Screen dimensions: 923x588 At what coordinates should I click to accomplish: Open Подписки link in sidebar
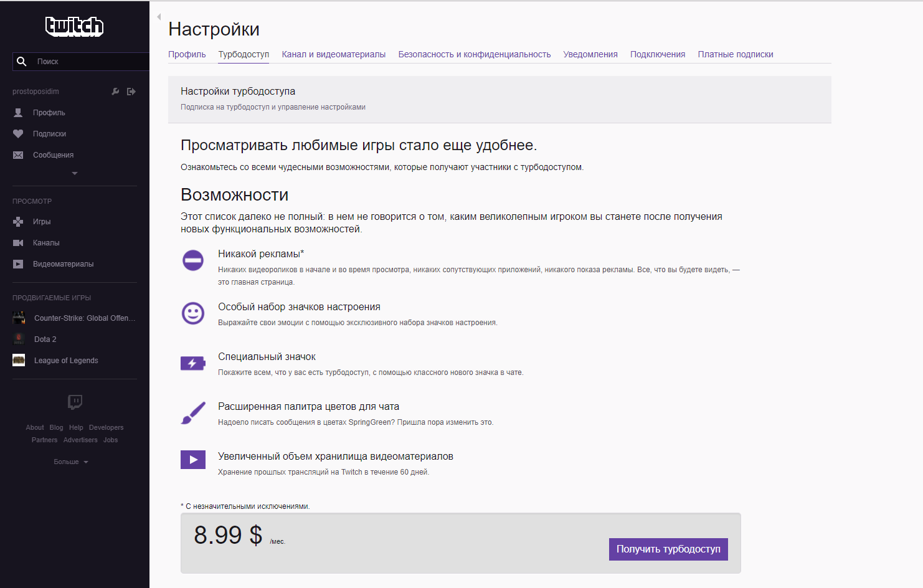tap(49, 134)
